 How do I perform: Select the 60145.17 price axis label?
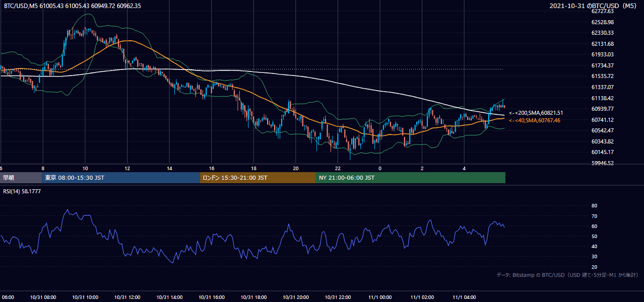click(x=602, y=152)
